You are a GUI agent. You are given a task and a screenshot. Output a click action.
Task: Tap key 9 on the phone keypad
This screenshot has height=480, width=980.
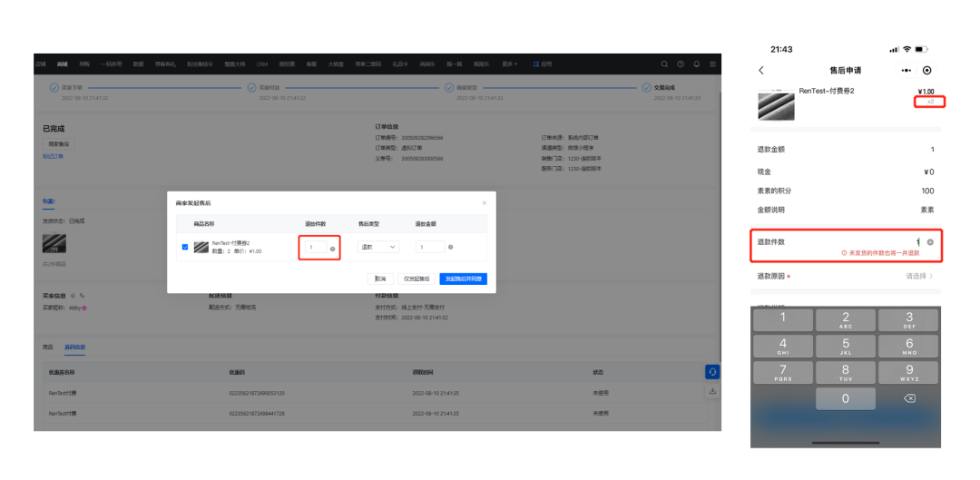point(908,373)
